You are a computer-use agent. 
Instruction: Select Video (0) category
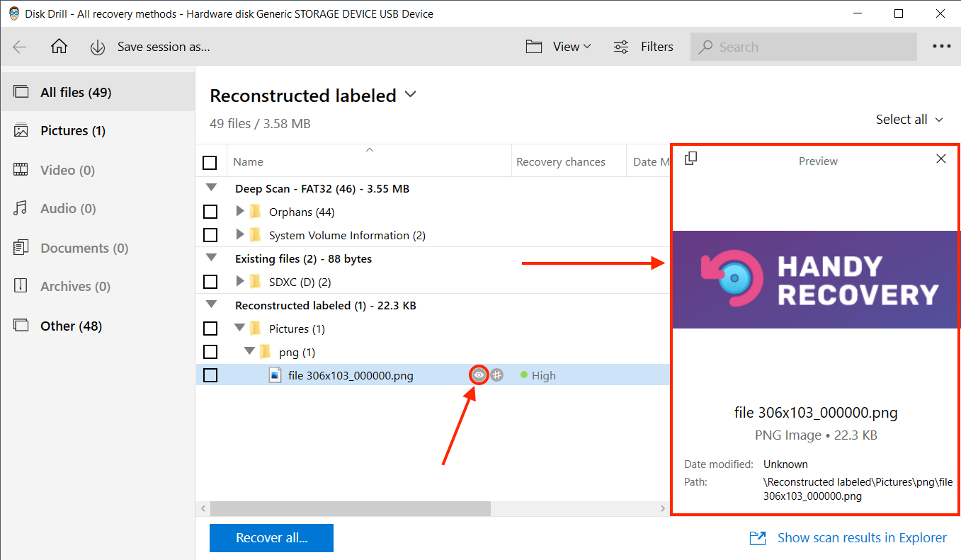pyautogui.click(x=98, y=170)
